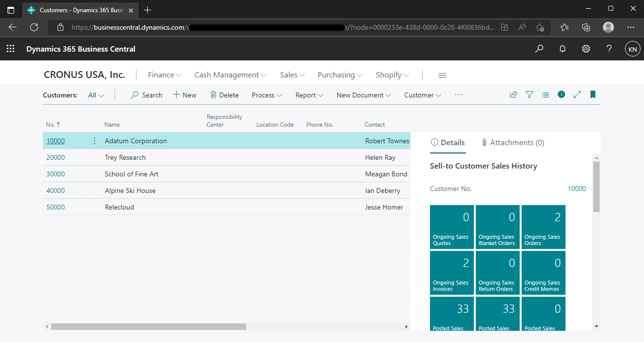Screen dimensions: 644x342
Task: Open Ongoing Sales Invoices tile
Action: (452, 273)
